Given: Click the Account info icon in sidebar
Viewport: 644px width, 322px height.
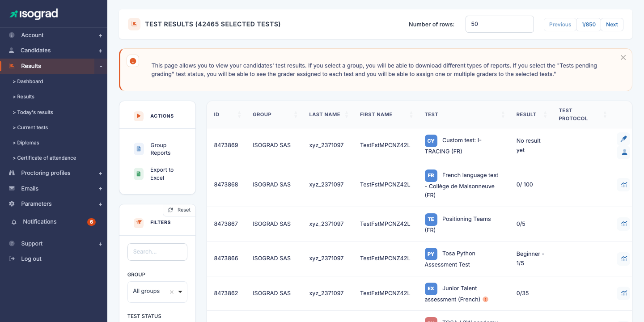Looking at the screenshot, I should click(x=12, y=35).
